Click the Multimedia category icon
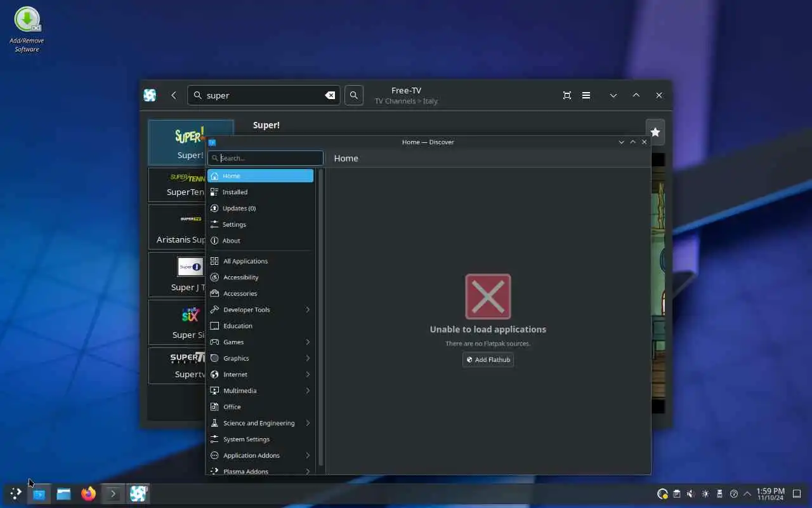The image size is (812, 508). pyautogui.click(x=214, y=391)
